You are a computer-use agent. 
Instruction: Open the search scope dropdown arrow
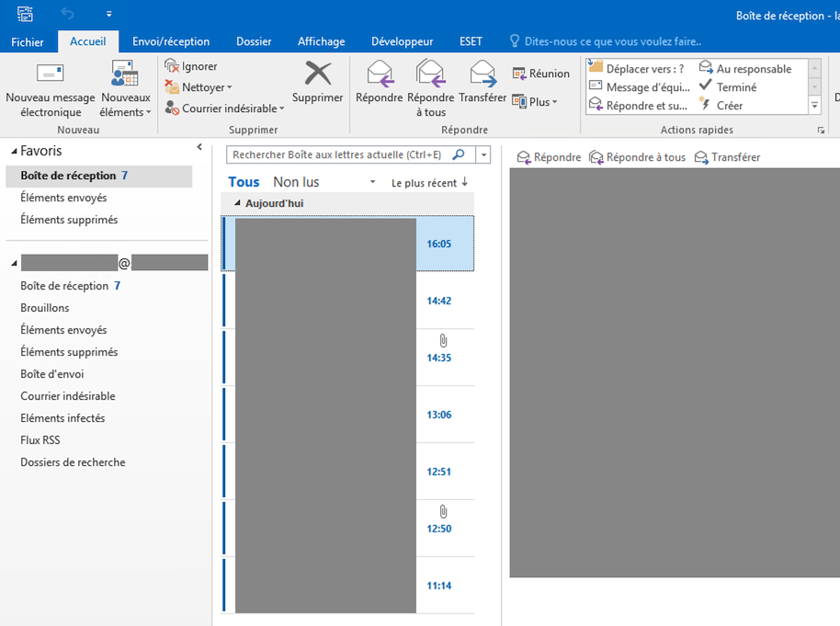(483, 154)
